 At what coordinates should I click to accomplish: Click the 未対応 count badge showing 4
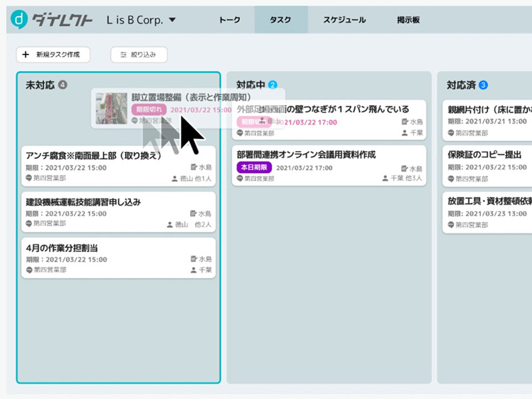point(63,85)
